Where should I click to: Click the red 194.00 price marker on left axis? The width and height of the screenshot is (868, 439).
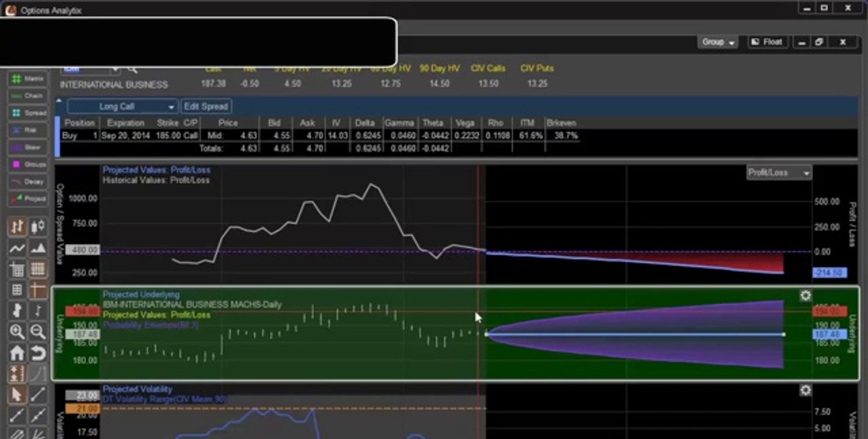pyautogui.click(x=82, y=312)
